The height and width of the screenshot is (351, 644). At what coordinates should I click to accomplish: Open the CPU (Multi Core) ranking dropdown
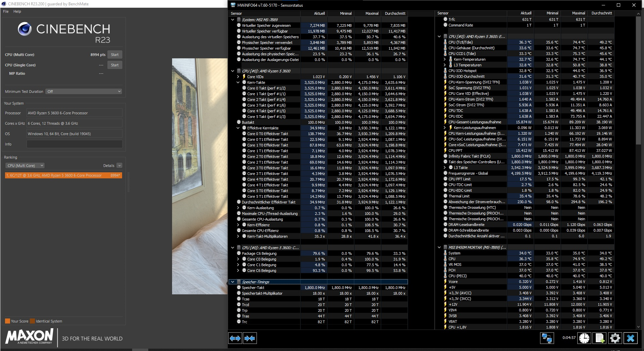pos(25,166)
